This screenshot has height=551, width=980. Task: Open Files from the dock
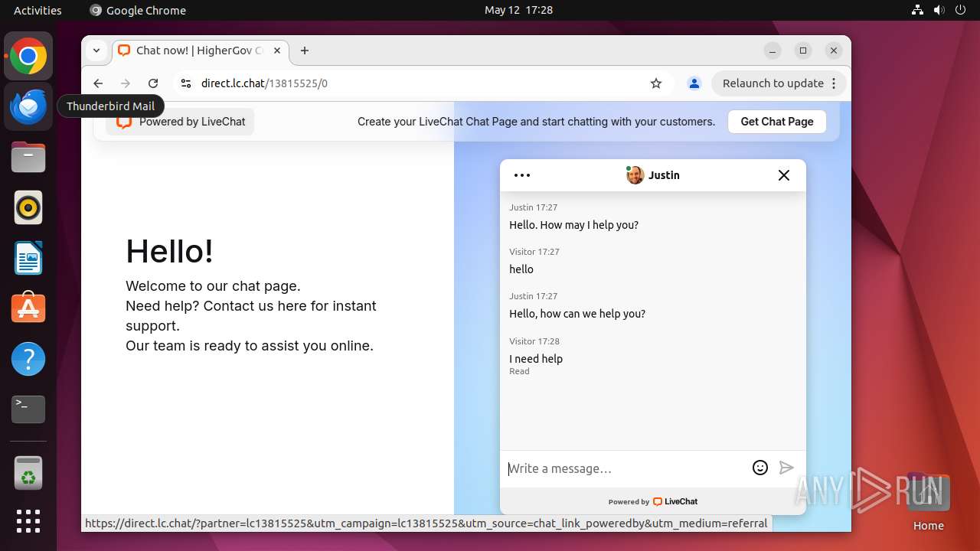28,157
